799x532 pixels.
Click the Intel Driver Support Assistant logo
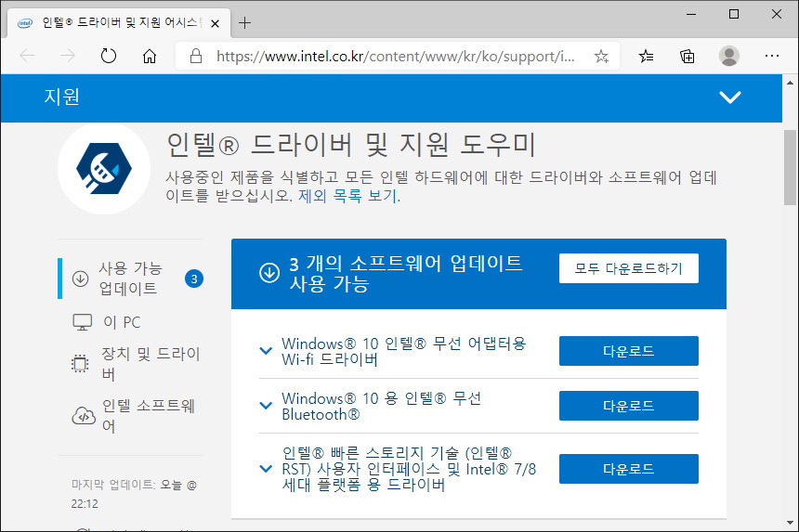(x=104, y=168)
